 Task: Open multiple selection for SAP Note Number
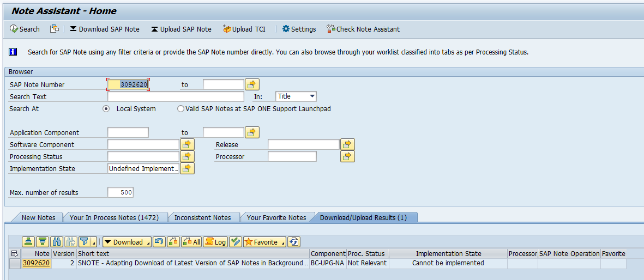click(252, 84)
